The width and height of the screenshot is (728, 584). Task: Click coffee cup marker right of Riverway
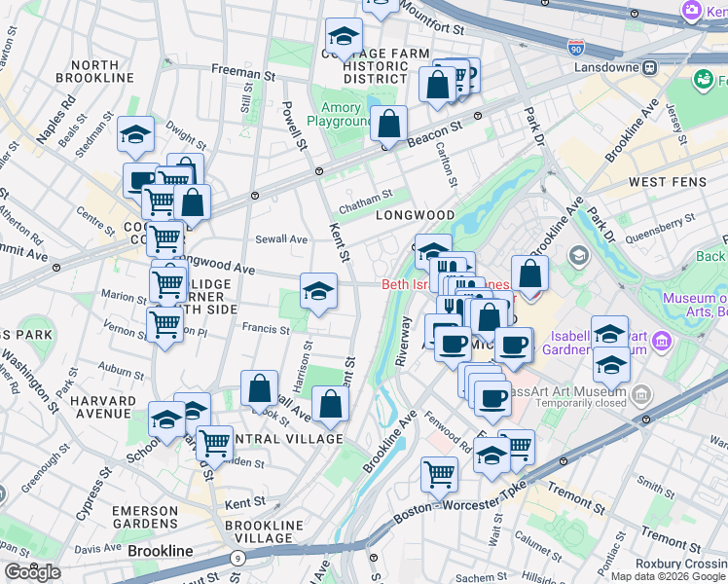click(454, 346)
